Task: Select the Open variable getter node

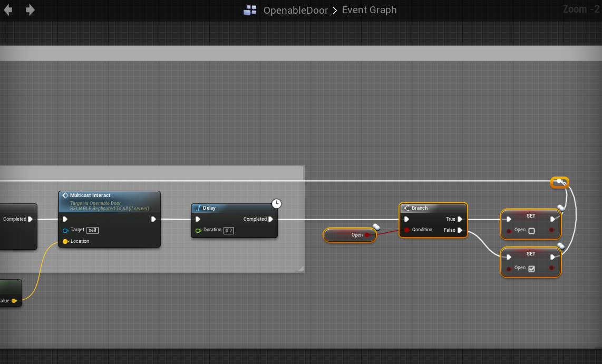Action: pyautogui.click(x=350, y=235)
